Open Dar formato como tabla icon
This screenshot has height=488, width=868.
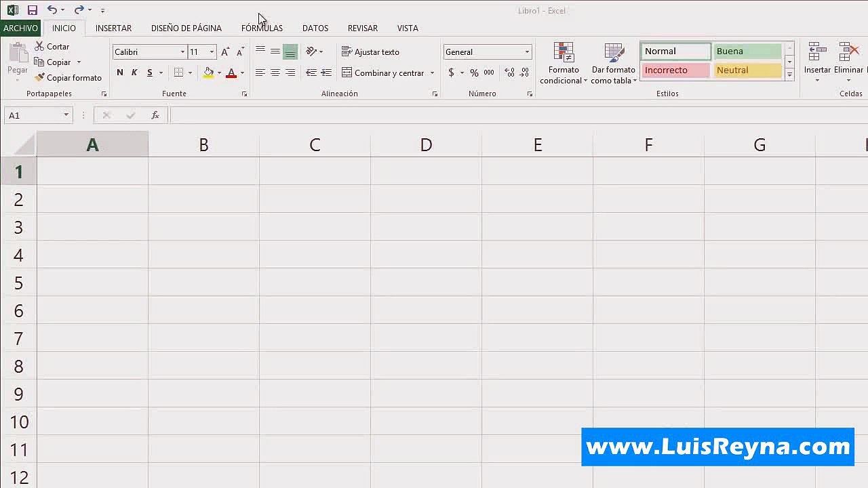(614, 53)
